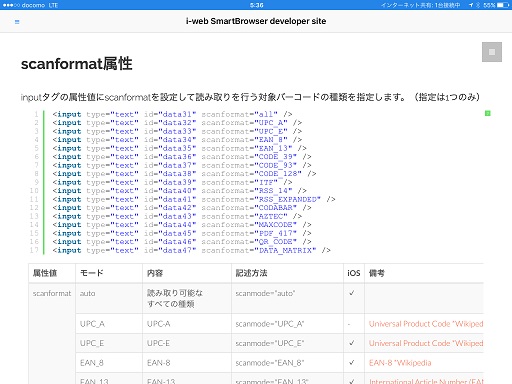Select code line with scanformat="AZTEC"
The image size is (512, 384).
click(x=177, y=216)
